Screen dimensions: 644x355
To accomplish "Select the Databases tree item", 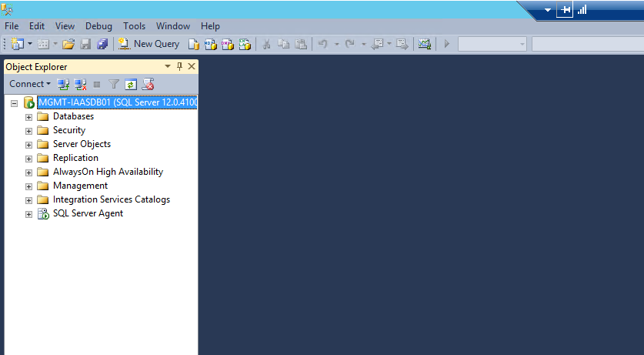I will click(x=74, y=116).
